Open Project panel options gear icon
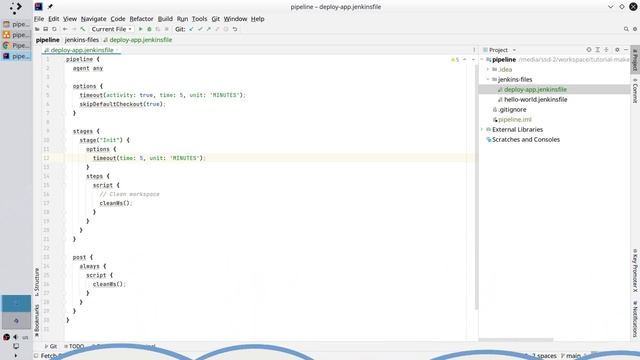The width and height of the screenshot is (640, 360). point(617,50)
